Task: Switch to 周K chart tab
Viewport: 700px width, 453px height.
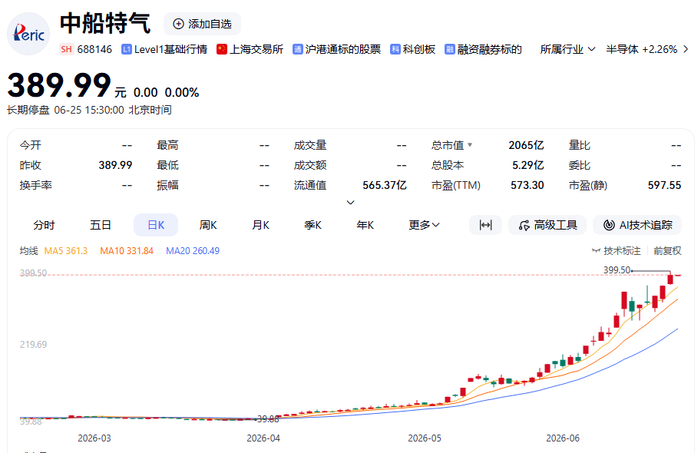Action: [208, 225]
